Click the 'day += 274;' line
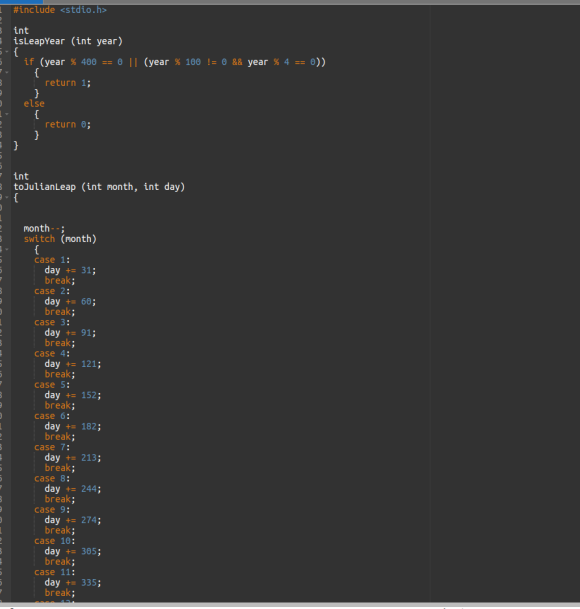The image size is (580, 609). tap(73, 520)
